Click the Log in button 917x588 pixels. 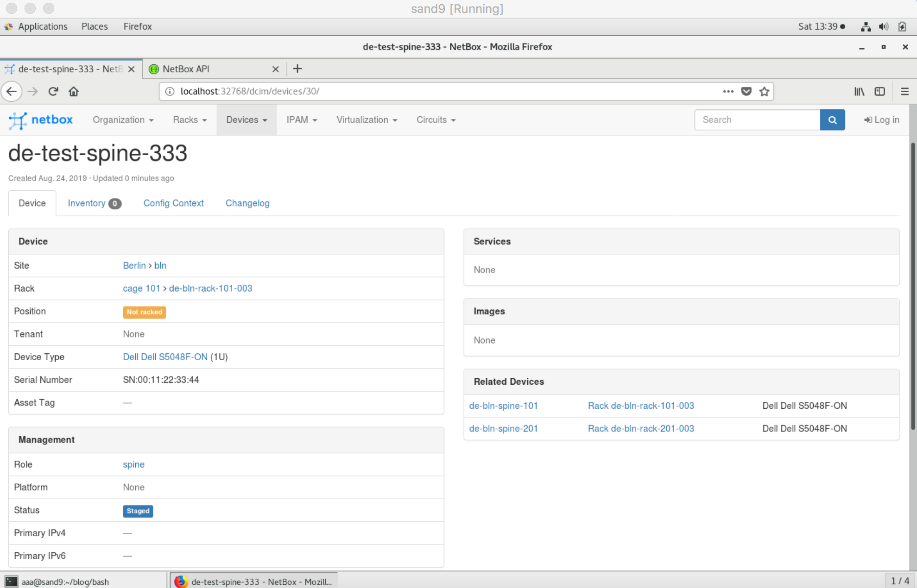pyautogui.click(x=882, y=119)
